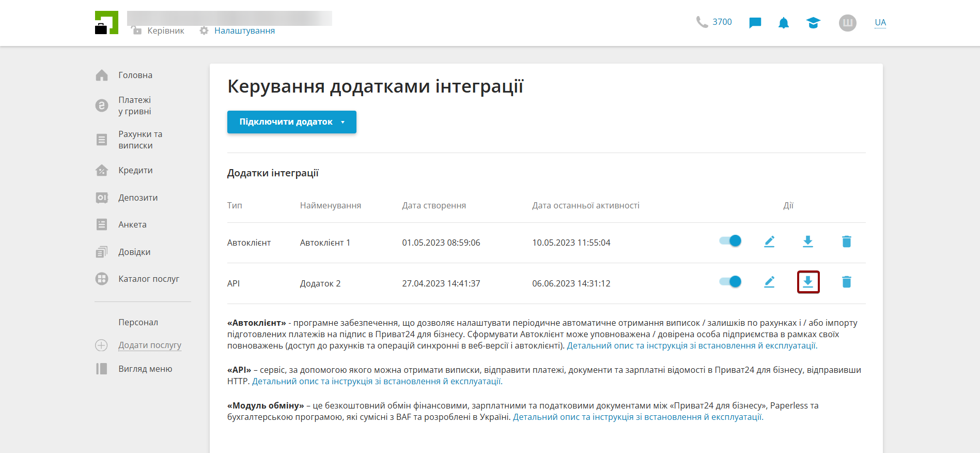Open Рахунки та виписки menu item

tap(141, 140)
